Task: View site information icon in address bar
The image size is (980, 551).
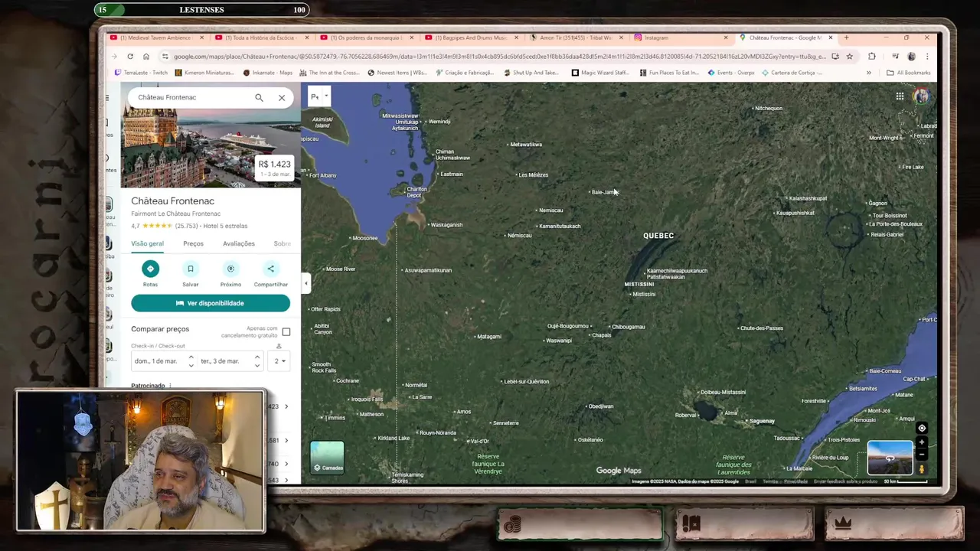Action: (x=165, y=57)
